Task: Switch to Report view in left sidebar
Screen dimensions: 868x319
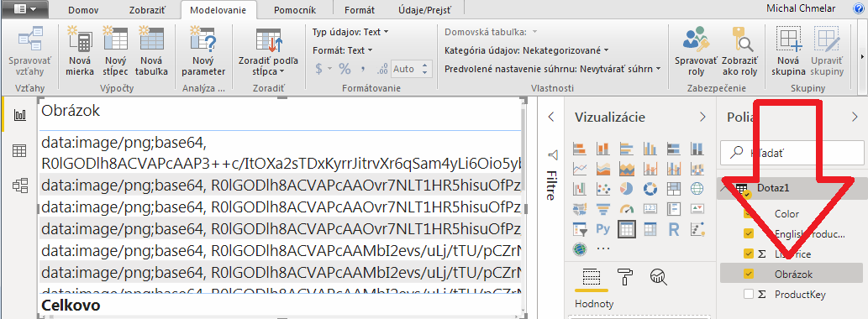Action: pos(20,115)
